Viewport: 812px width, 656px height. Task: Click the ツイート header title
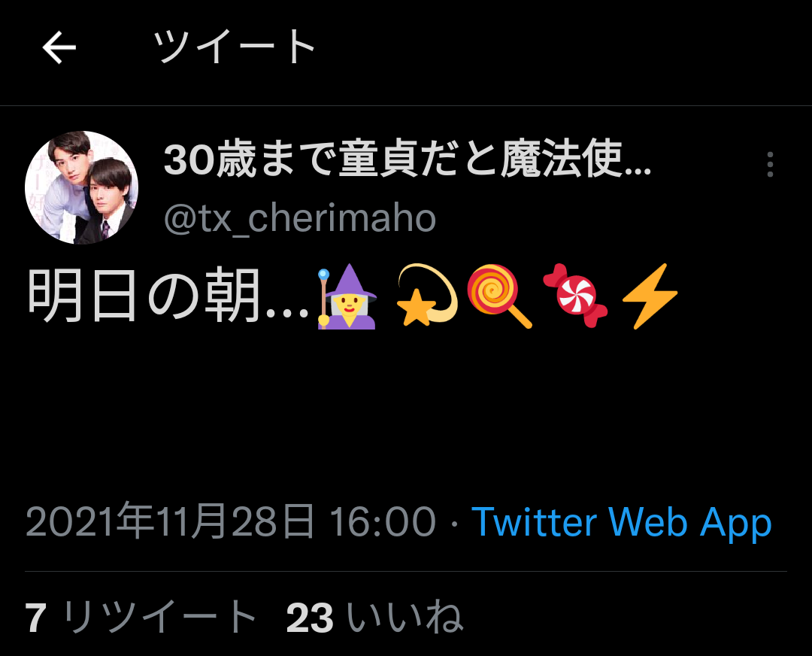pos(235,47)
